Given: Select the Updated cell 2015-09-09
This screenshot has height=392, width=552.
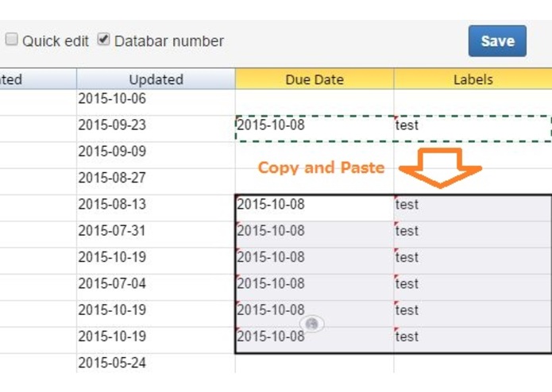Looking at the screenshot, I should (x=156, y=155).
